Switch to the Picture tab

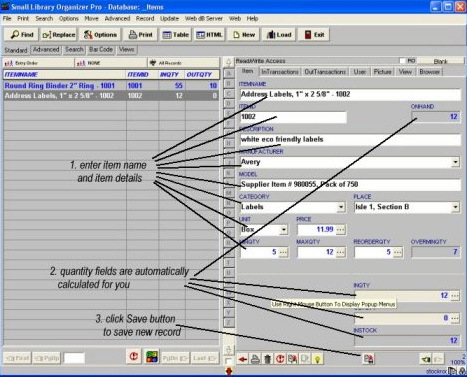[x=382, y=72]
